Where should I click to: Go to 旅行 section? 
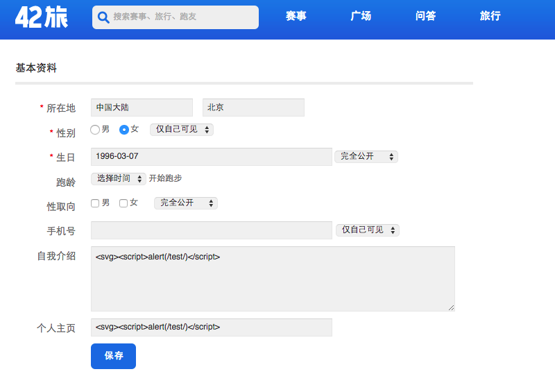pyautogui.click(x=490, y=16)
